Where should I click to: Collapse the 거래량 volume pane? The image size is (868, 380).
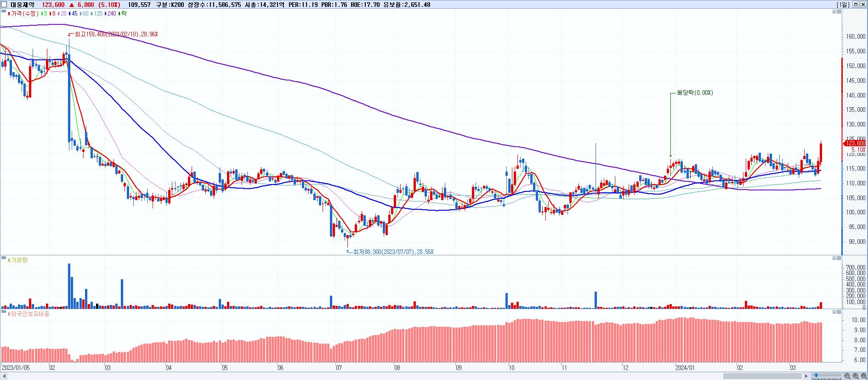pyautogui.click(x=834, y=258)
